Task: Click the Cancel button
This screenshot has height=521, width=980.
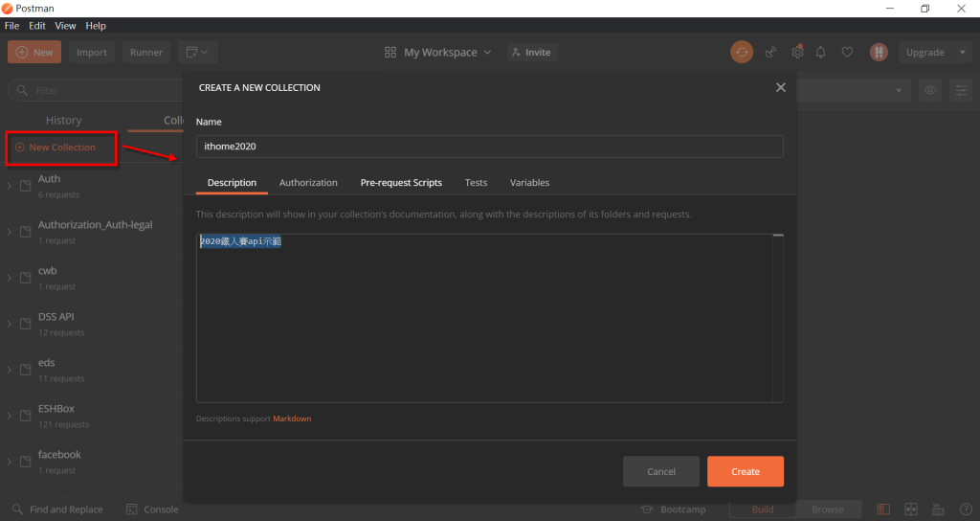Action: tap(661, 471)
